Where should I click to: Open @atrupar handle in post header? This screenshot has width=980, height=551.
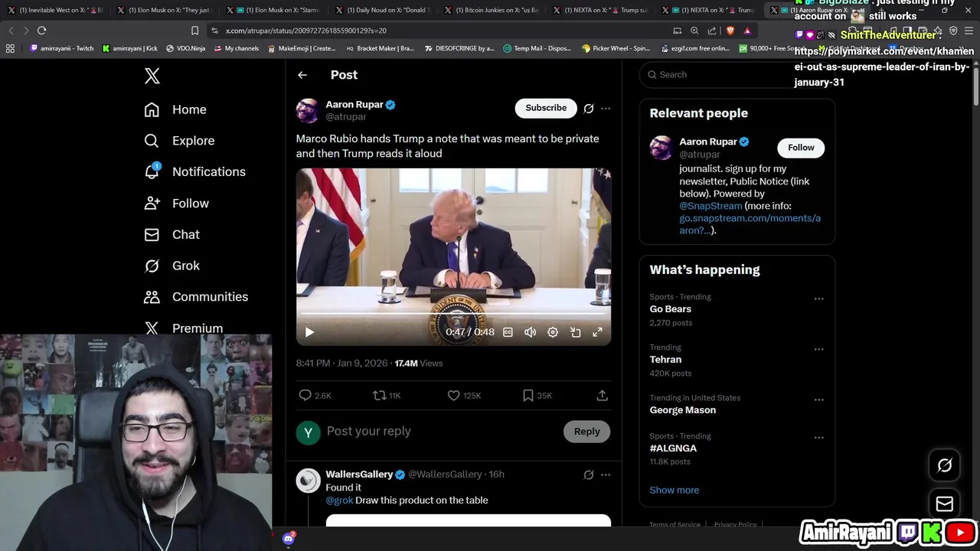(x=346, y=117)
